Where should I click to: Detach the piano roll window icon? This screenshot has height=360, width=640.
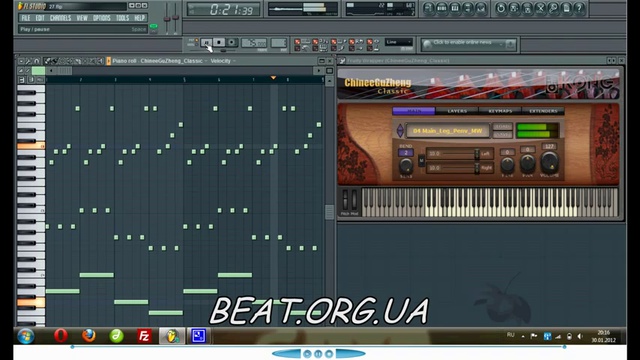click(322, 61)
